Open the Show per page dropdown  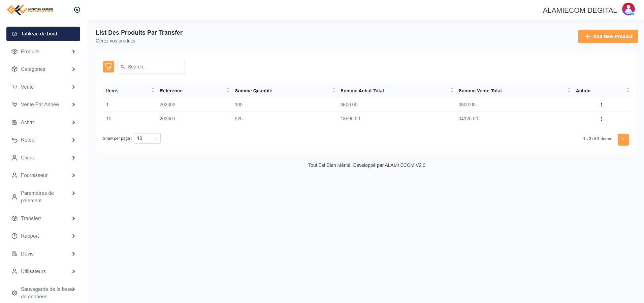(147, 139)
